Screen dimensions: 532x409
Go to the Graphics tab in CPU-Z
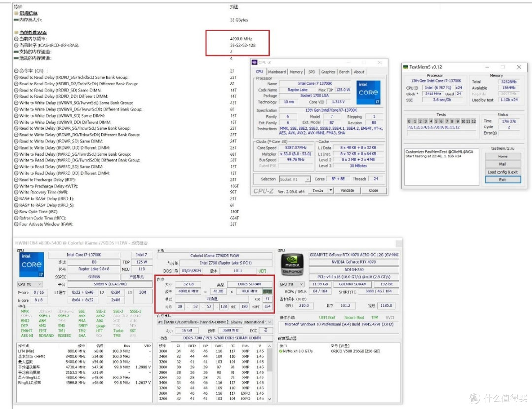(328, 72)
